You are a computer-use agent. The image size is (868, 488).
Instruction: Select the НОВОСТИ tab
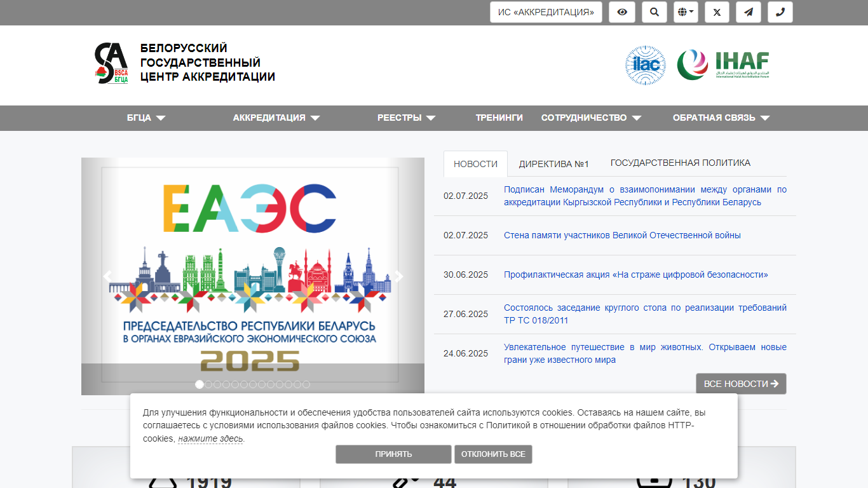[475, 164]
